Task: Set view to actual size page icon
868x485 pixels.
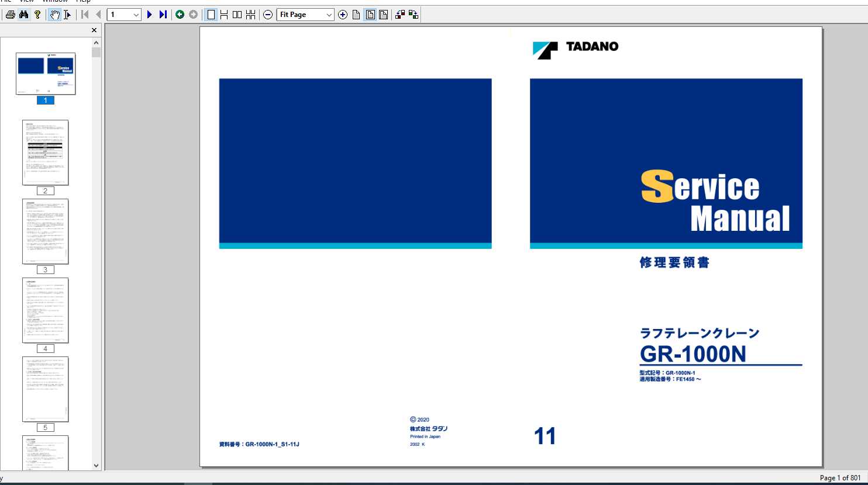Action: pos(356,15)
